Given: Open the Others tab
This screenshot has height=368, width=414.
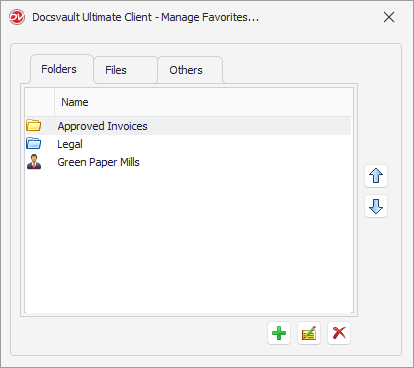Looking at the screenshot, I should click(190, 70).
